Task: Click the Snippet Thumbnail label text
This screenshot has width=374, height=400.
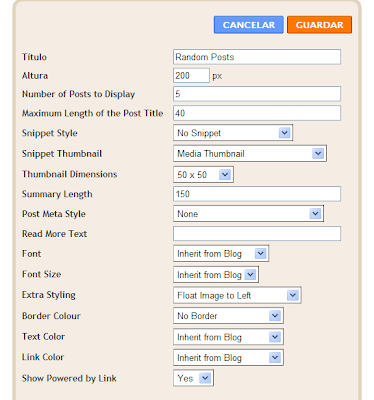Action: point(62,154)
